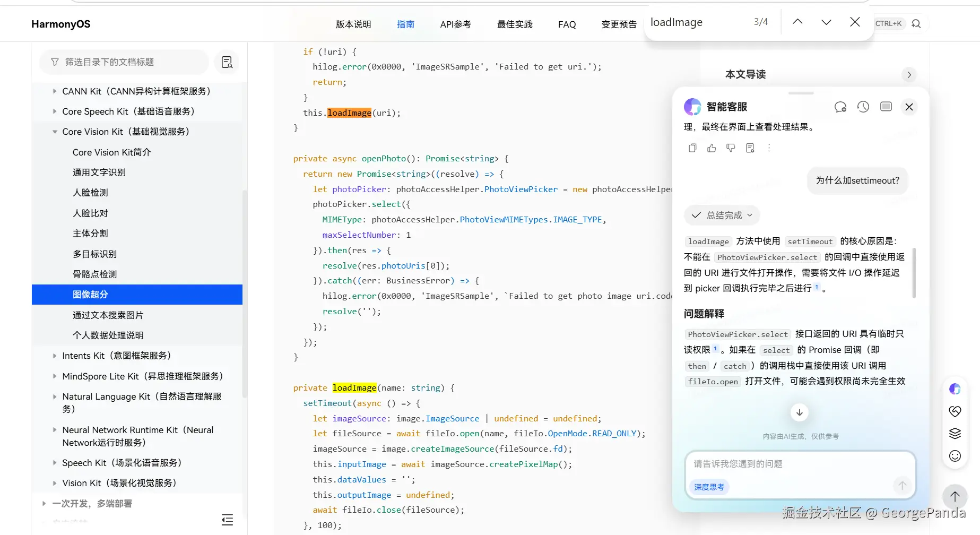Expand the 总结完成 summary dropdown
The height and width of the screenshot is (535, 980).
pyautogui.click(x=722, y=215)
